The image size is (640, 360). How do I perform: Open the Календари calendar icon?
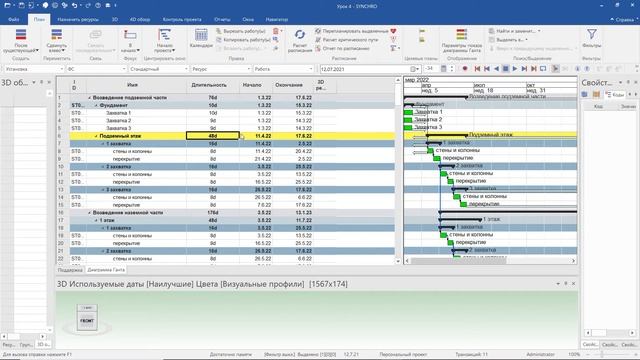click(x=201, y=35)
